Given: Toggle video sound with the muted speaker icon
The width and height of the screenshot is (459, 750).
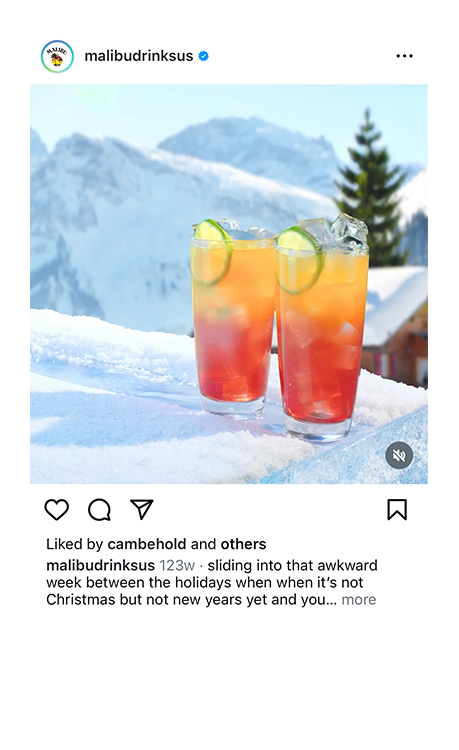Looking at the screenshot, I should tap(399, 455).
